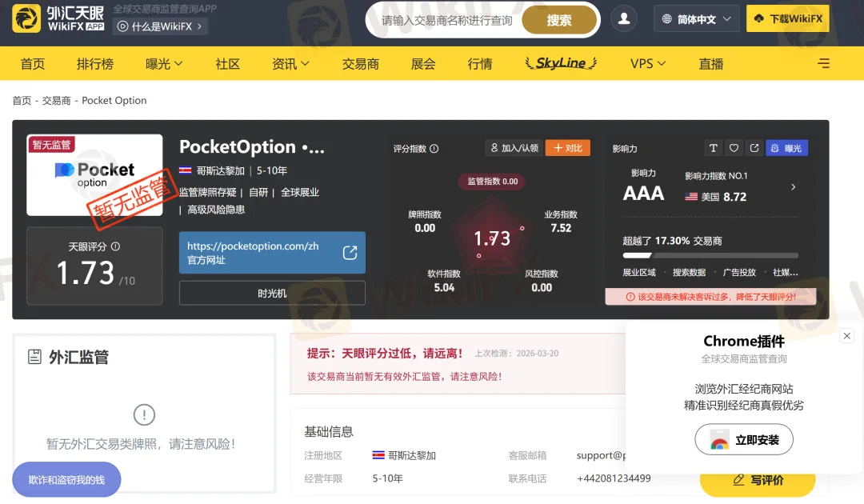Expand the VPS navigation dropdown
Image resolution: width=864 pixels, height=504 pixels.
[x=648, y=64]
